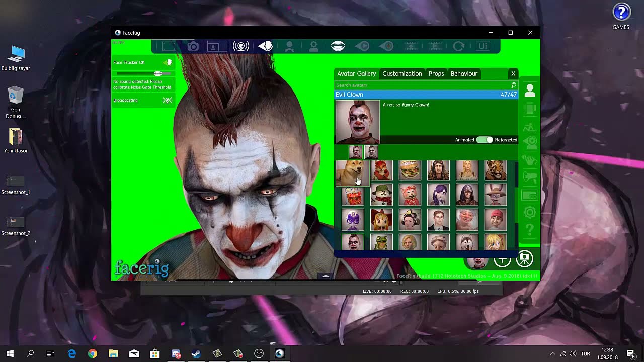Image resolution: width=644 pixels, height=362 pixels.
Task: Open avatar section in right sidebar
Action: 530,91
